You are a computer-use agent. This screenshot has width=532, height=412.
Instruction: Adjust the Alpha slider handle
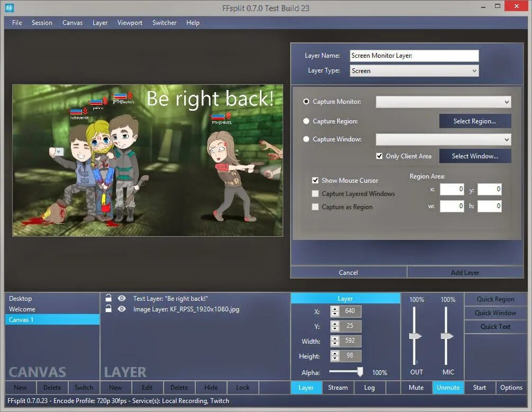(x=360, y=372)
